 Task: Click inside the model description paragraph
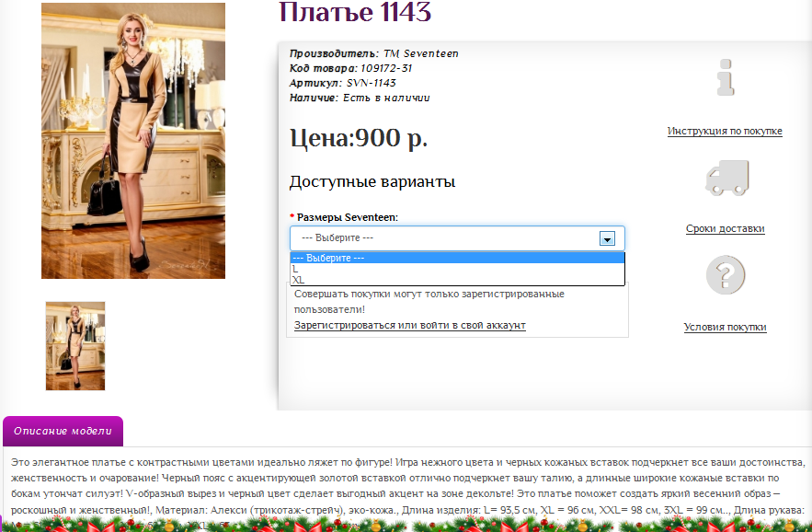coord(405,478)
